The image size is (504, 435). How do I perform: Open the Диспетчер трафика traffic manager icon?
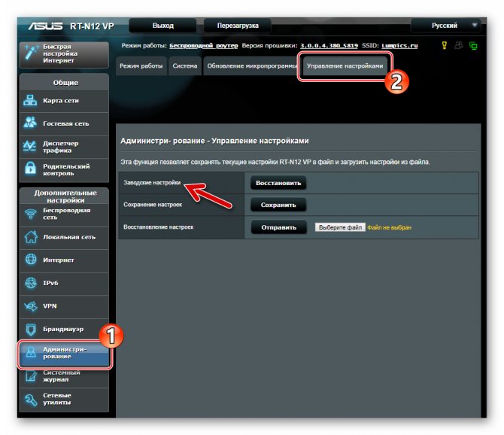(x=30, y=146)
